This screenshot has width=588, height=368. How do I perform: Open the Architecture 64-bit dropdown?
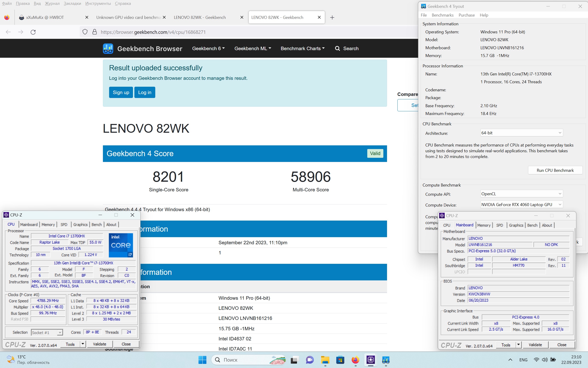[521, 133]
